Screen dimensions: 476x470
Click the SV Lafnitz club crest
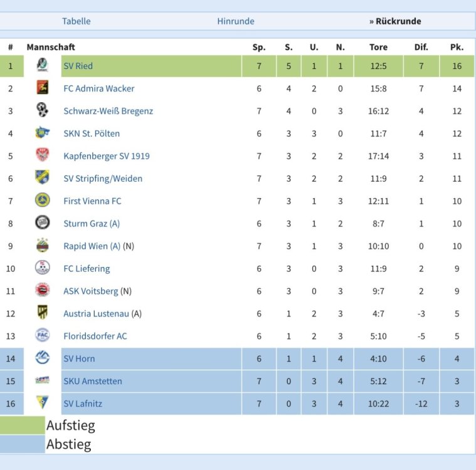click(x=42, y=404)
